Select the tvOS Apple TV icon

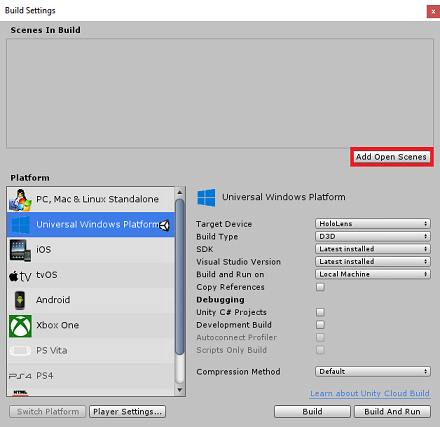click(20, 276)
